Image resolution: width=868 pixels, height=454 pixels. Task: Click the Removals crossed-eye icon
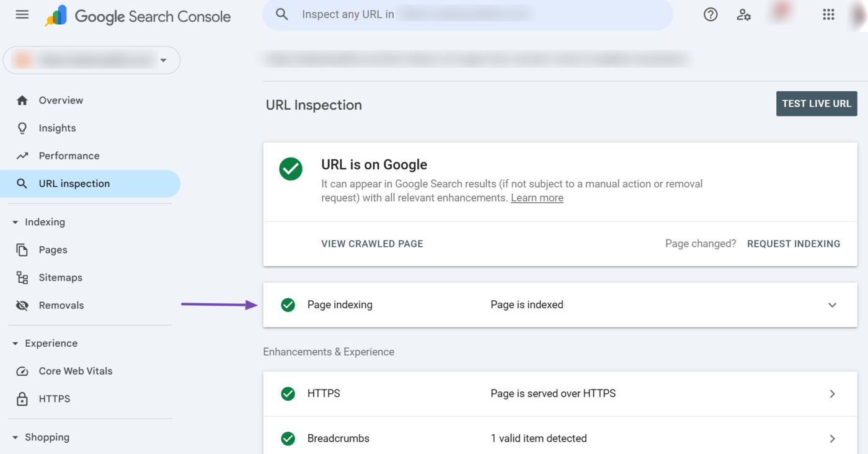(x=22, y=305)
